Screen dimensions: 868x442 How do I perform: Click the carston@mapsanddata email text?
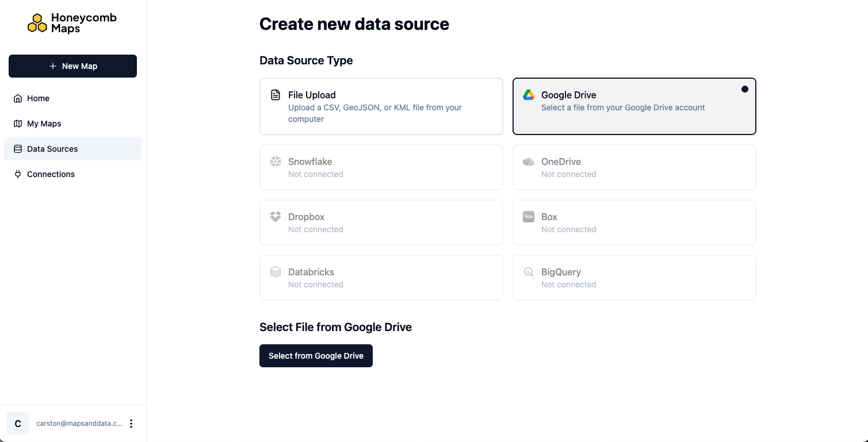(79, 423)
